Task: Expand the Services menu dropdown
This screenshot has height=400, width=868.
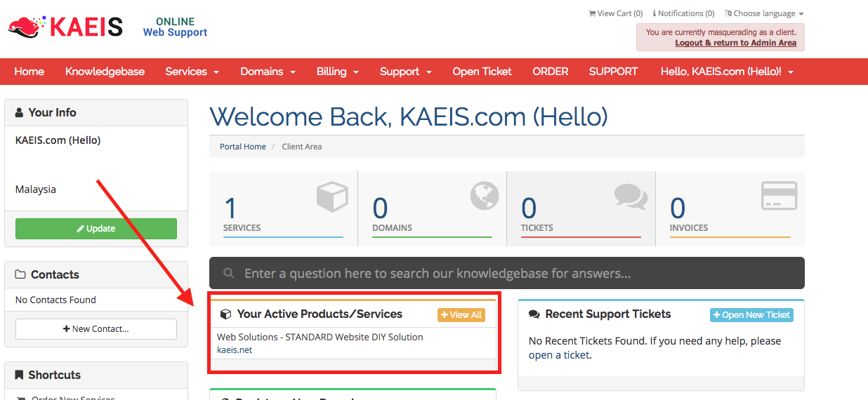Action: point(192,72)
